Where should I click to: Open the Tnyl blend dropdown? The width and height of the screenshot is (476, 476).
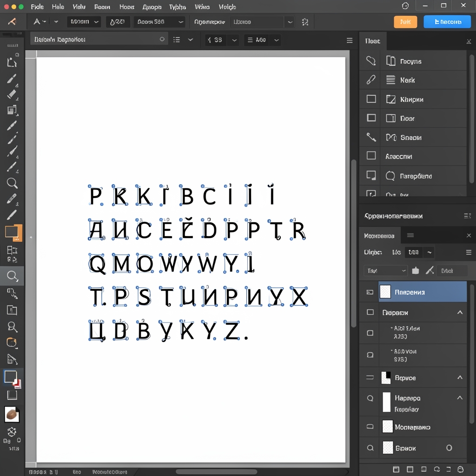(385, 271)
